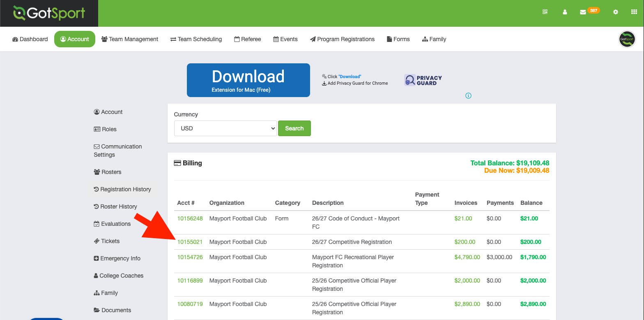
Task: Go to Dashboard in the navigation bar
Action: tap(30, 39)
